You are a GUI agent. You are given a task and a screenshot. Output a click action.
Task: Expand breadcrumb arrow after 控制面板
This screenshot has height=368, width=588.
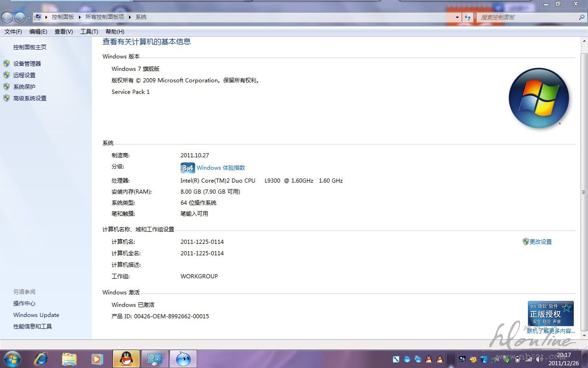point(79,17)
